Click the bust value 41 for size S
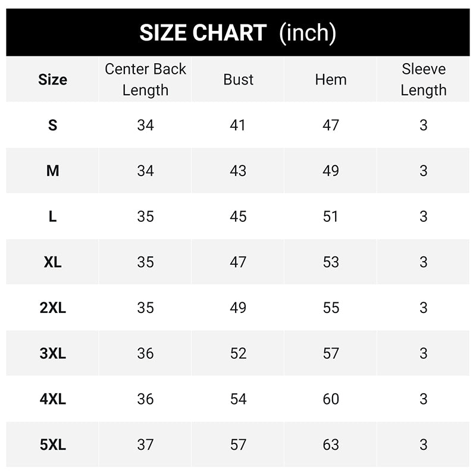Screen dimensions: 476x476 pos(238,125)
